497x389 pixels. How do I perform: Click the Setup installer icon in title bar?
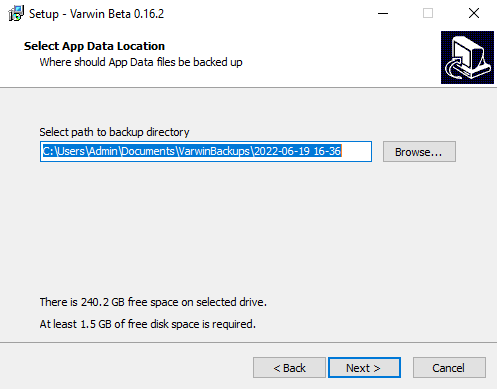[x=16, y=14]
